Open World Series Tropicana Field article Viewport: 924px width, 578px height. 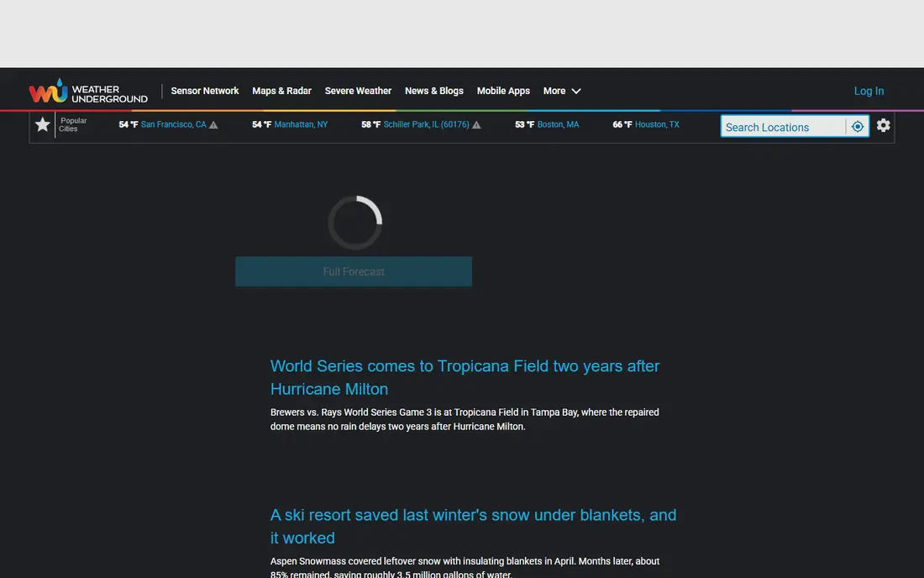(x=465, y=377)
